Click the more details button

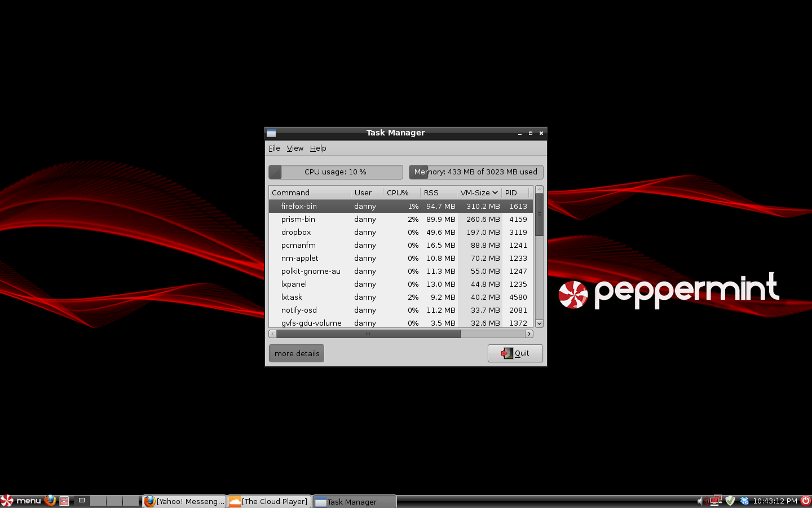coord(297,353)
